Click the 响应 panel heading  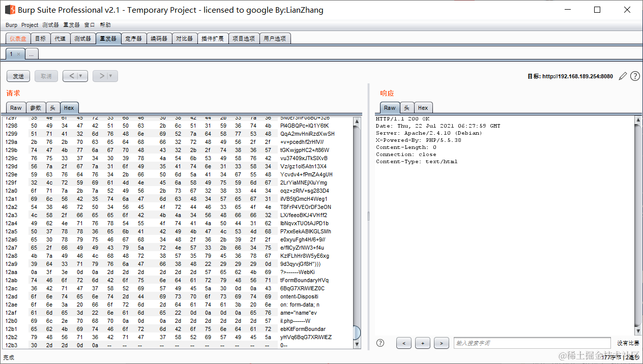point(387,94)
